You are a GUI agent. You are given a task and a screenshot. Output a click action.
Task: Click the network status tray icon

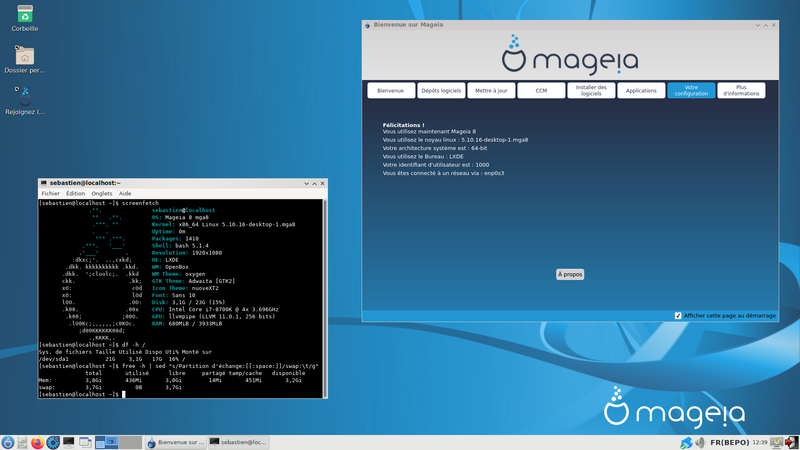[686, 442]
